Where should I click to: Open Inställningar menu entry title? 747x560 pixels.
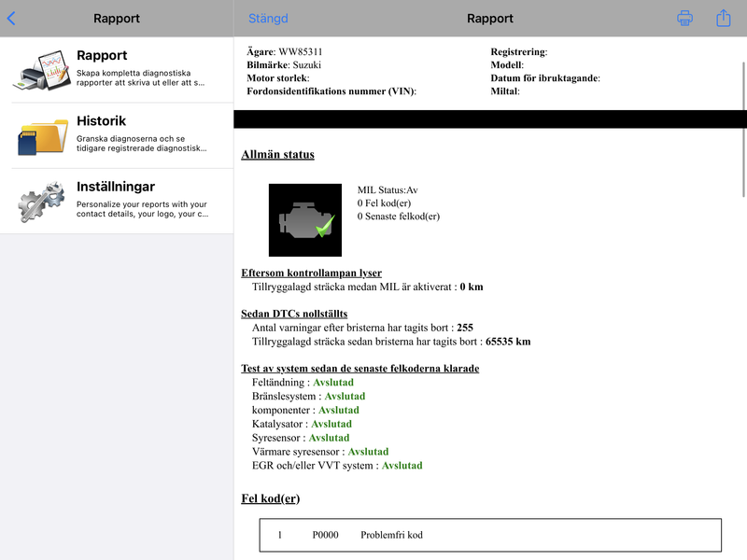tap(116, 187)
